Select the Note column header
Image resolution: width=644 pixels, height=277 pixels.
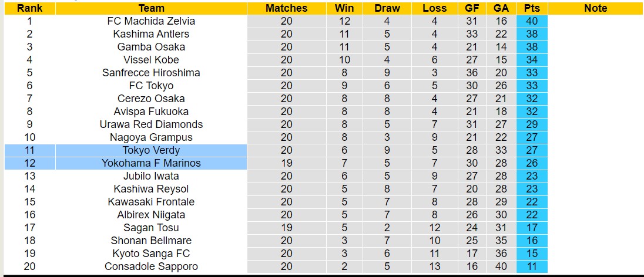coord(596,8)
